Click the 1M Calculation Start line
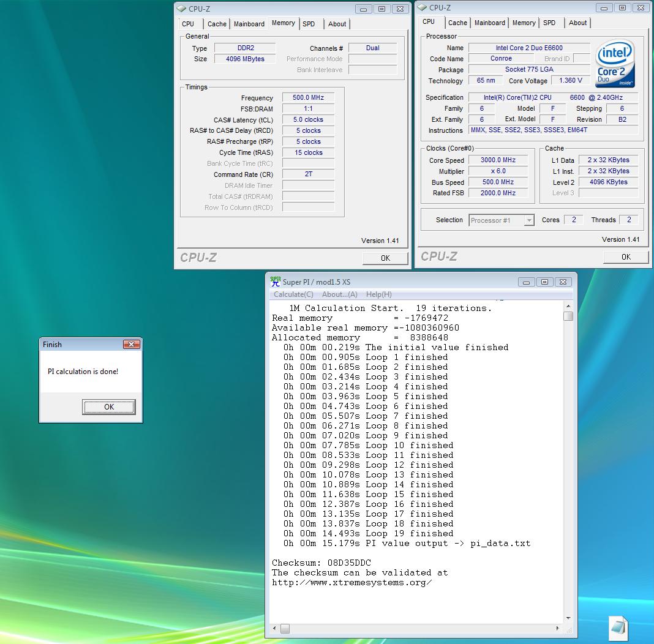This screenshot has height=644, width=654. (x=391, y=308)
